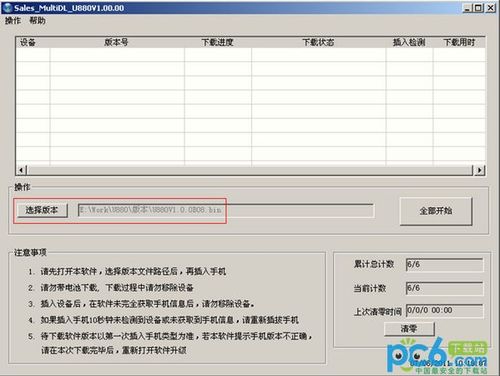Screen dimensions: 500x376
Task: Open the 帮助 menu
Action: [37, 21]
